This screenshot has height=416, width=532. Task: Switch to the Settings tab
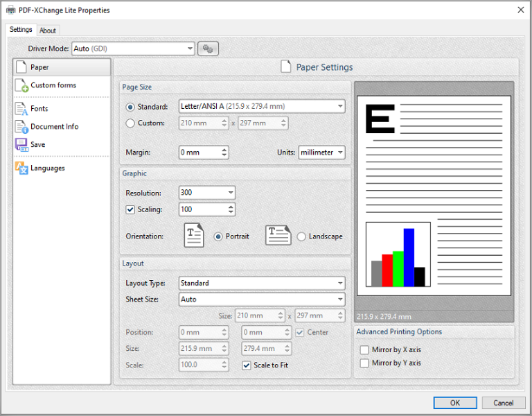21,30
